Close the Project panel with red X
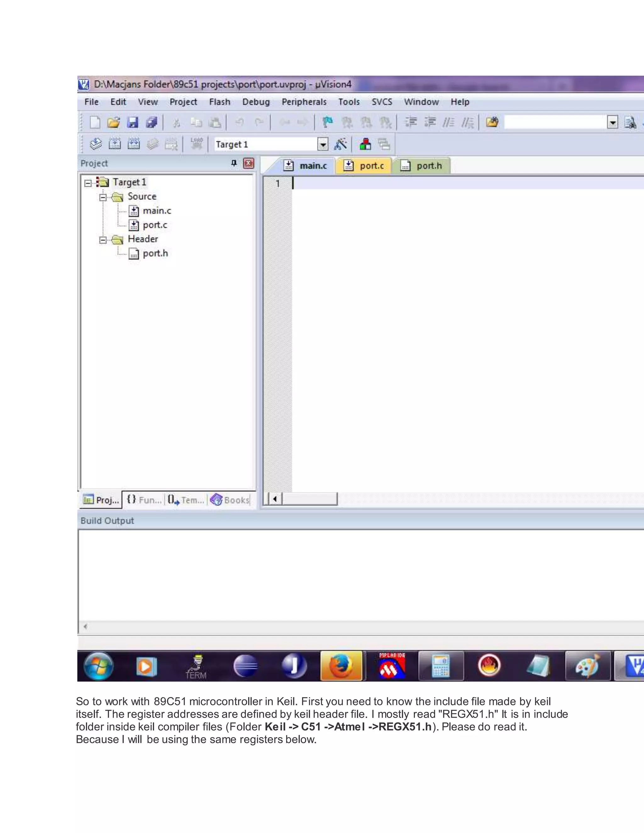The width and height of the screenshot is (644, 833). pyautogui.click(x=249, y=163)
